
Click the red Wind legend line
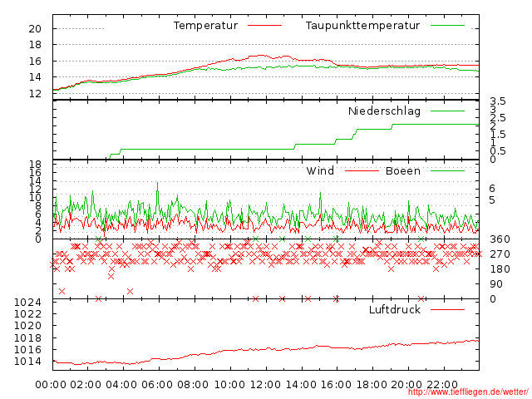(x=362, y=170)
